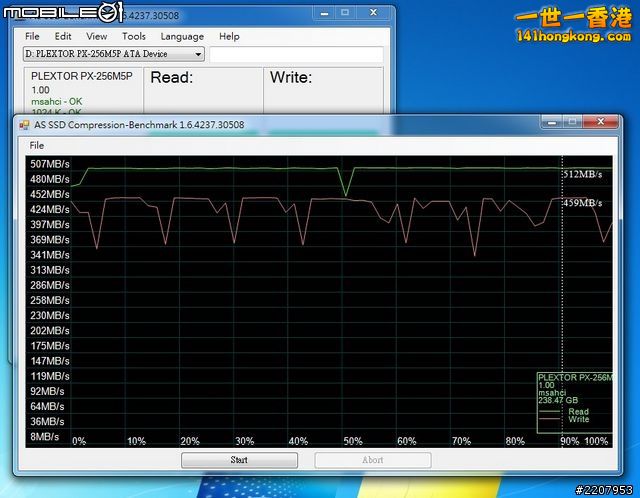The image size is (640, 498).
Task: Click the Abort button
Action: (372, 460)
